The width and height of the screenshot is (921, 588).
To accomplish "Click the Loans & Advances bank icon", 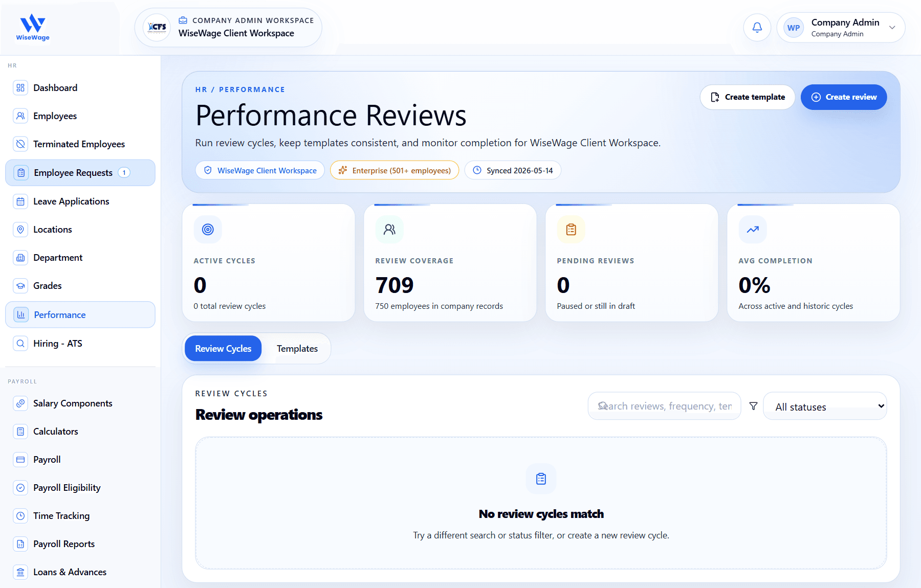I will point(20,572).
